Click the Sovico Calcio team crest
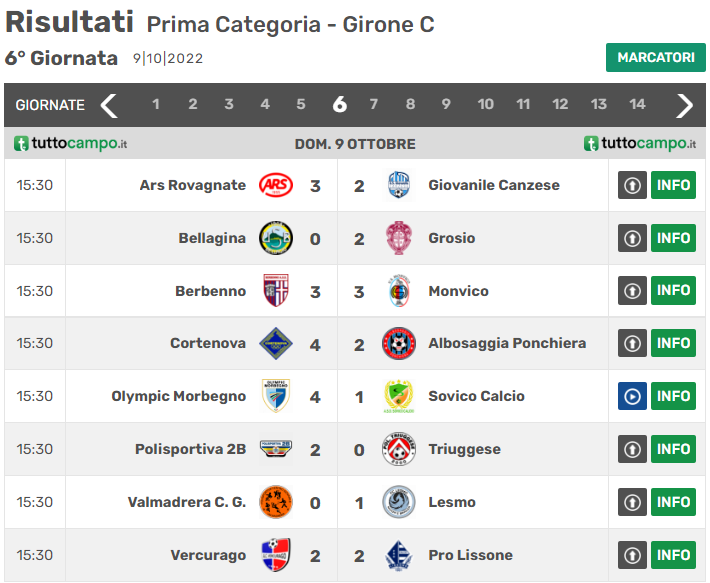The width and height of the screenshot is (710, 583). 399,396
